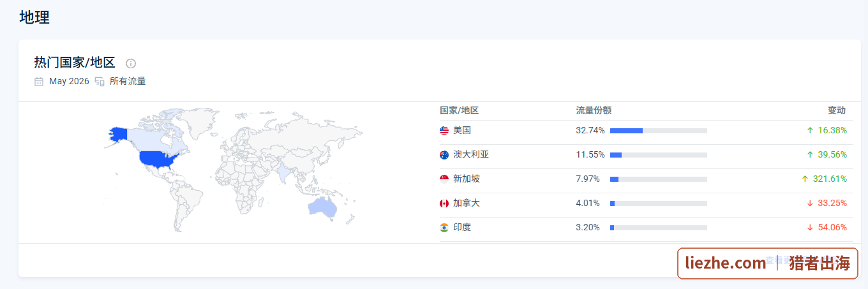
Task: Click the green up arrow beside 16.38%
Action: pyautogui.click(x=810, y=130)
